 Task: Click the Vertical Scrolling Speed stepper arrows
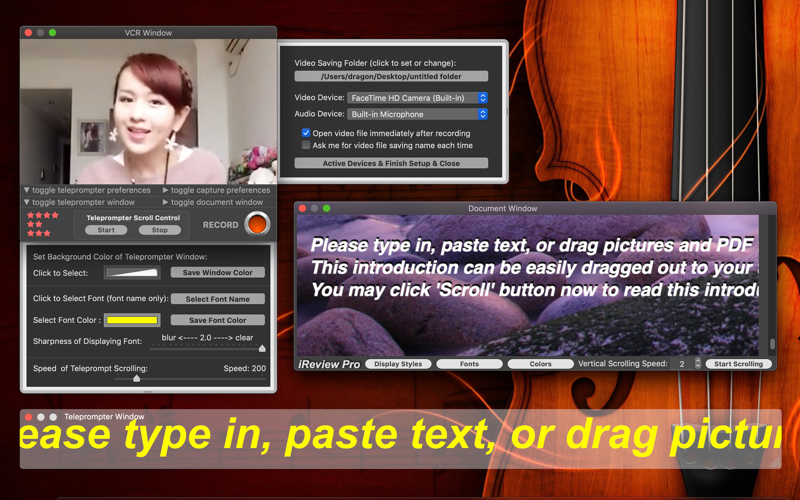point(698,363)
